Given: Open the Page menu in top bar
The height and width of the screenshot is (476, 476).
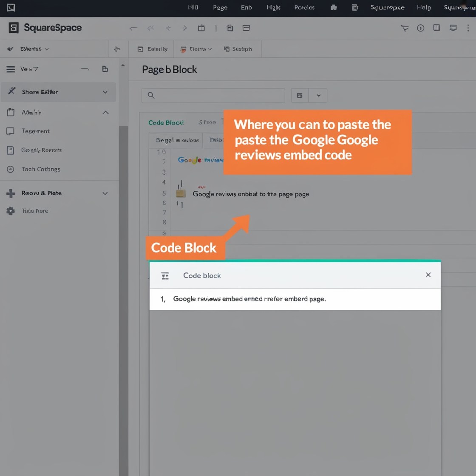Looking at the screenshot, I should [x=220, y=8].
